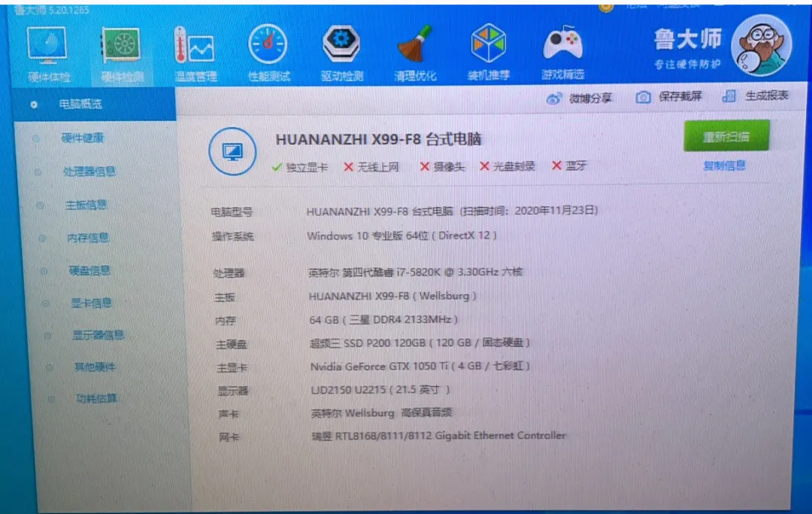Image resolution: width=812 pixels, height=514 pixels.
Task: Launch the 性能测试 performance test gauge icon
Action: [x=268, y=44]
